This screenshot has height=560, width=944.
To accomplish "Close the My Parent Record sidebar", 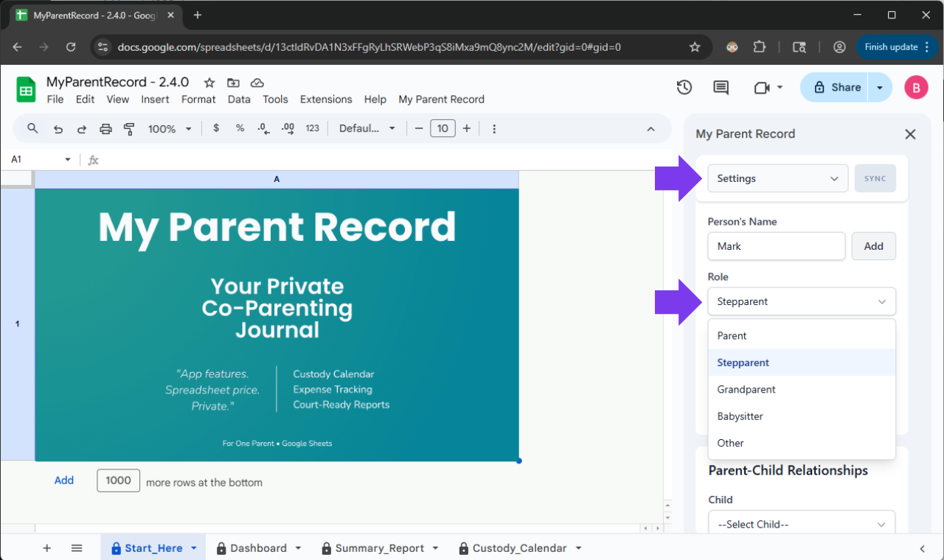I will click(910, 134).
